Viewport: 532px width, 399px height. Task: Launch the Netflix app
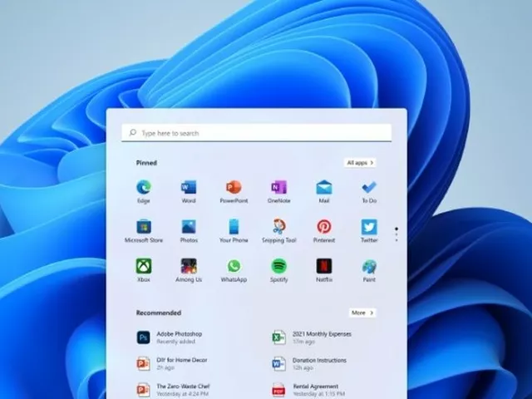[323, 267]
